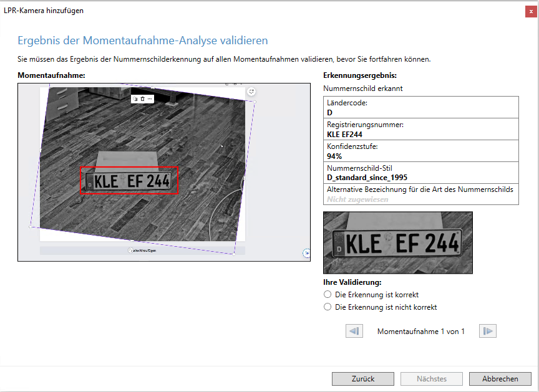Click the 'Nicht zugewiesen' alternative name field
The height and width of the screenshot is (392, 539).
coord(357,199)
